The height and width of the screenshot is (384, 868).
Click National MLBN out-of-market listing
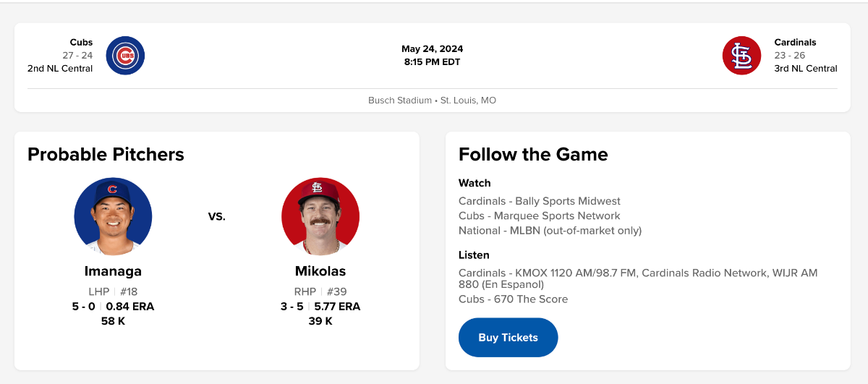tap(550, 231)
